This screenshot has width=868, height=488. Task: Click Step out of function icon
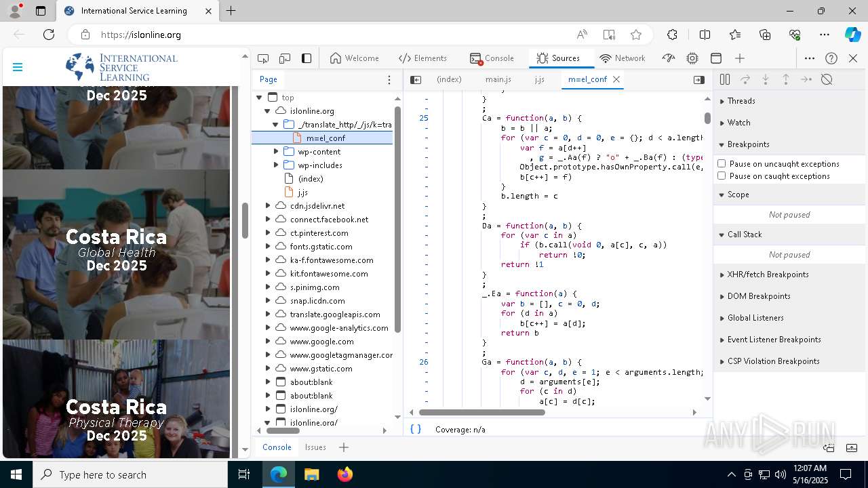(x=786, y=79)
